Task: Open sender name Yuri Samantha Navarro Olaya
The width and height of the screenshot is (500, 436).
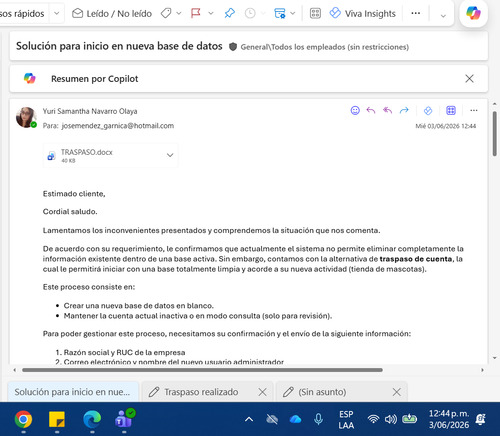Action: [x=90, y=111]
